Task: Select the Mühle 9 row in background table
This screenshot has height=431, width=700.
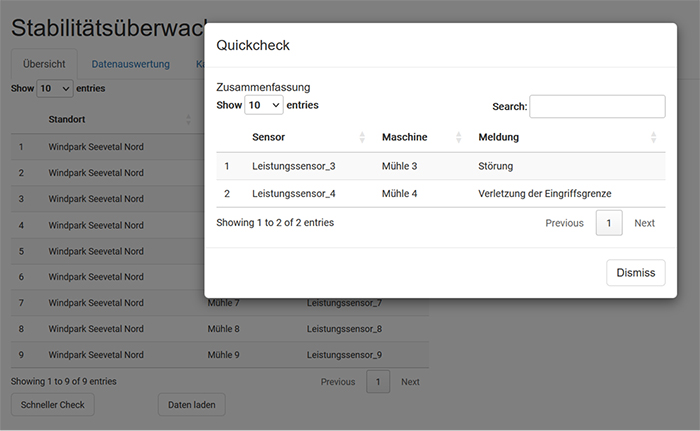Action: (x=220, y=354)
